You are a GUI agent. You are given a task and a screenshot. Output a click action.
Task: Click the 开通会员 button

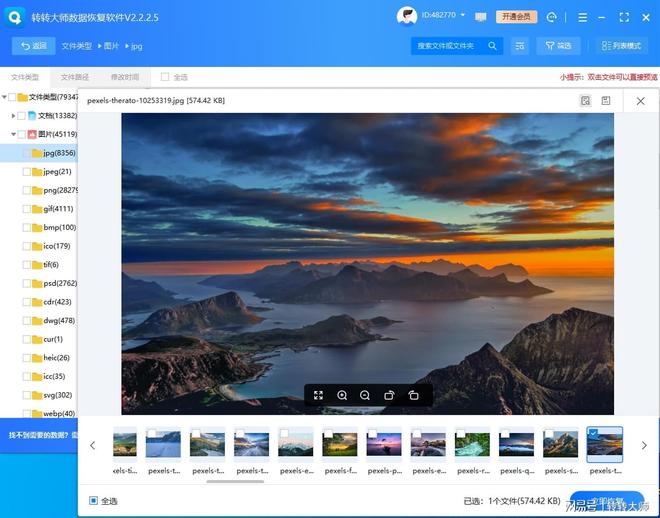point(516,17)
